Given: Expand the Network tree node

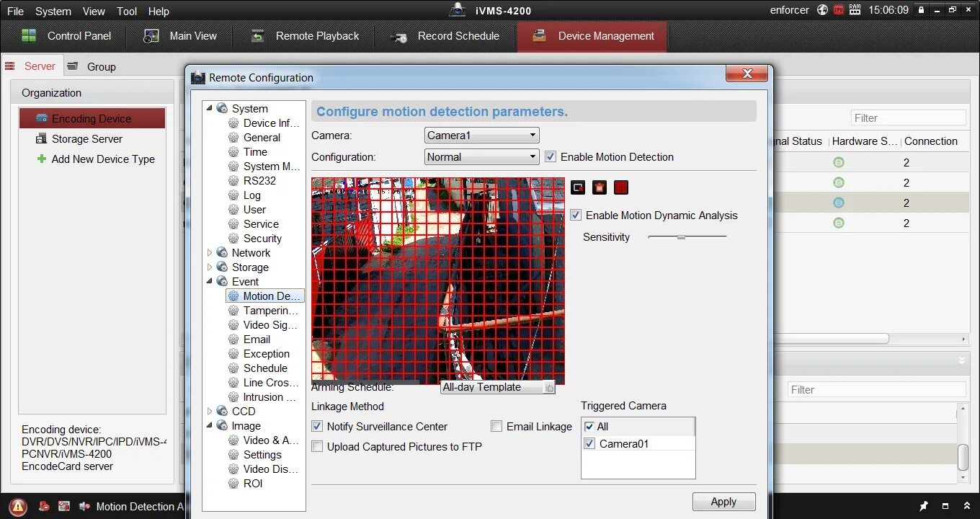Looking at the screenshot, I should (x=210, y=252).
